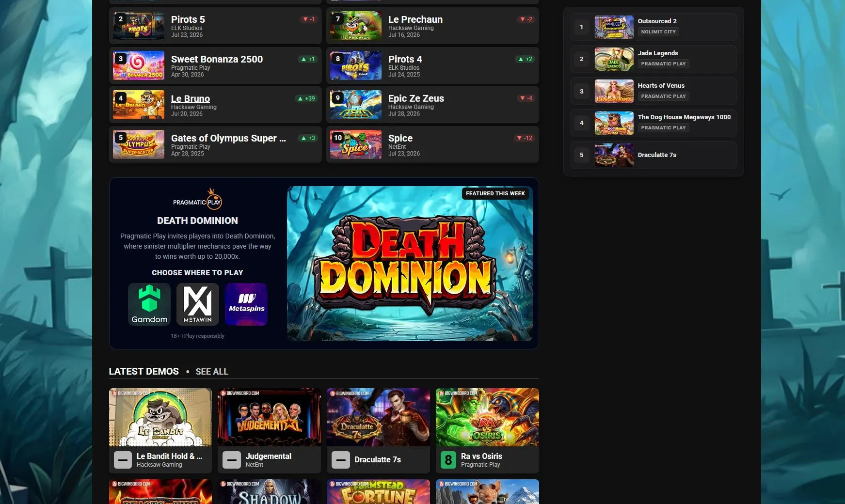845x504 pixels.
Task: Click the Draculatte 7s demo title
Action: point(378,460)
